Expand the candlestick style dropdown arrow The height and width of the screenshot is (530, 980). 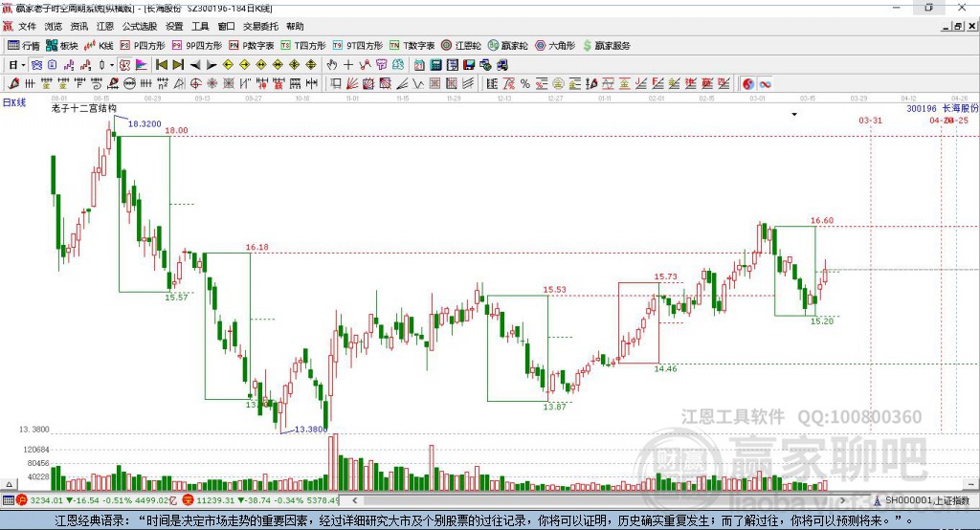(x=112, y=65)
